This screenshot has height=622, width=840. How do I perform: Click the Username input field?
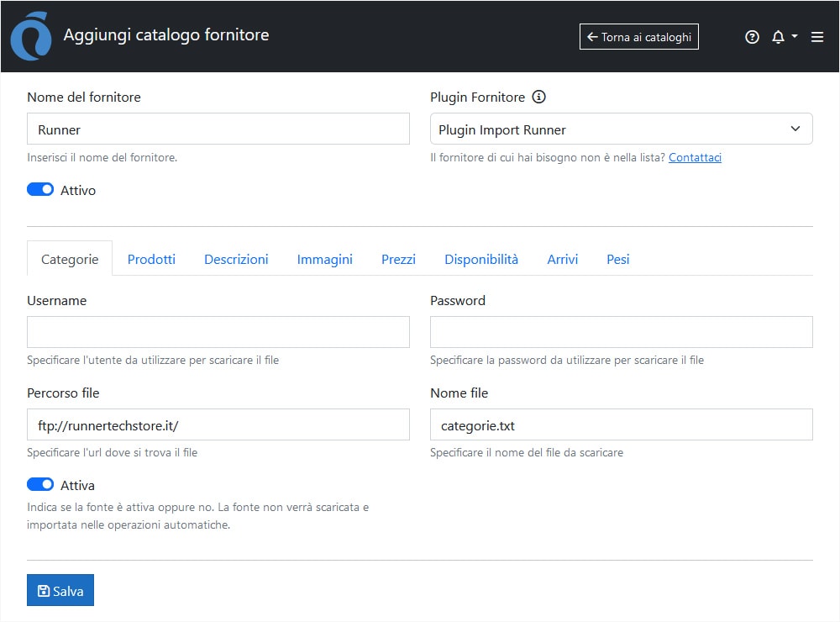218,332
